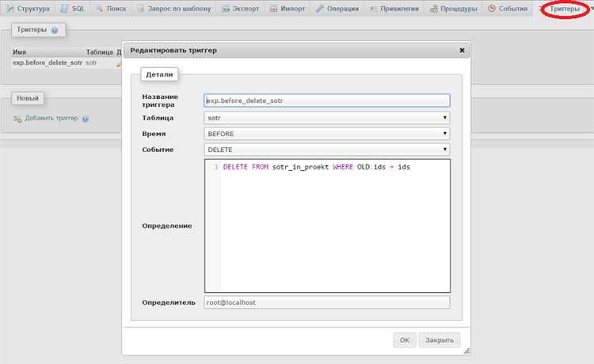Click help icon next to Добавить триггер
The height and width of the screenshot is (364, 594).
point(85,119)
